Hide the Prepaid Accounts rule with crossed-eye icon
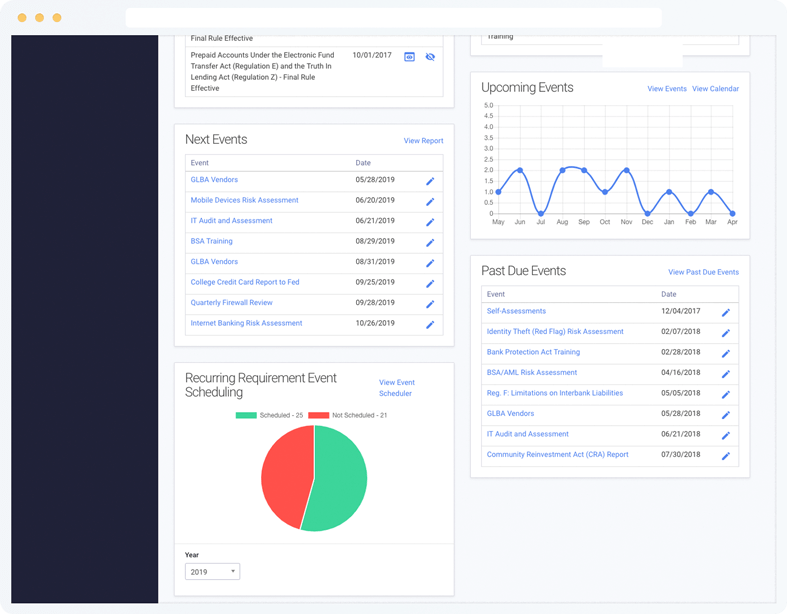 (x=430, y=57)
